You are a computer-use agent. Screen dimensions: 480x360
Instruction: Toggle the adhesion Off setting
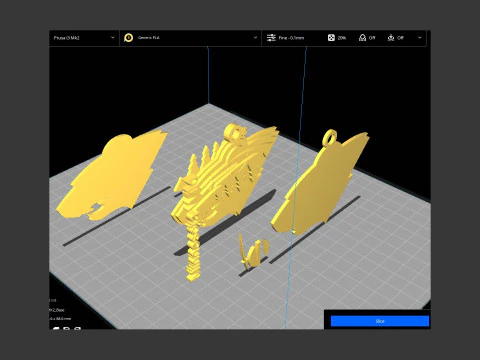[x=400, y=38]
